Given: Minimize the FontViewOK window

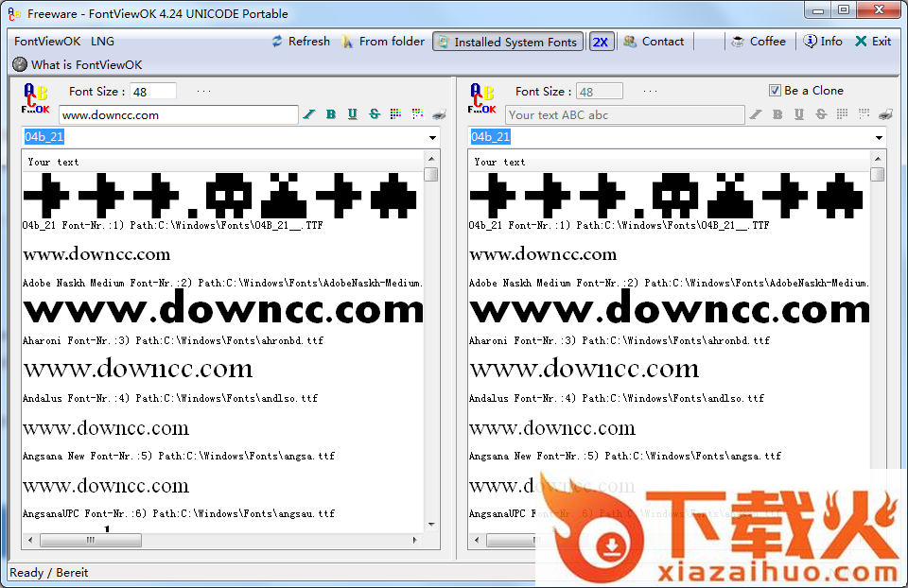Looking at the screenshot, I should tap(817, 10).
